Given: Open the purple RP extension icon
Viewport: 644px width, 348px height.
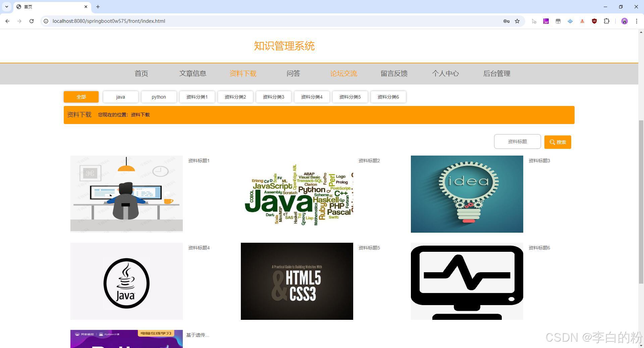Looking at the screenshot, I should point(546,21).
